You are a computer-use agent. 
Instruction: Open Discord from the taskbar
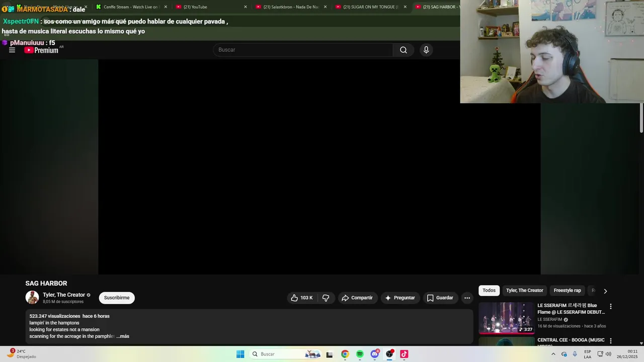pyautogui.click(x=374, y=354)
